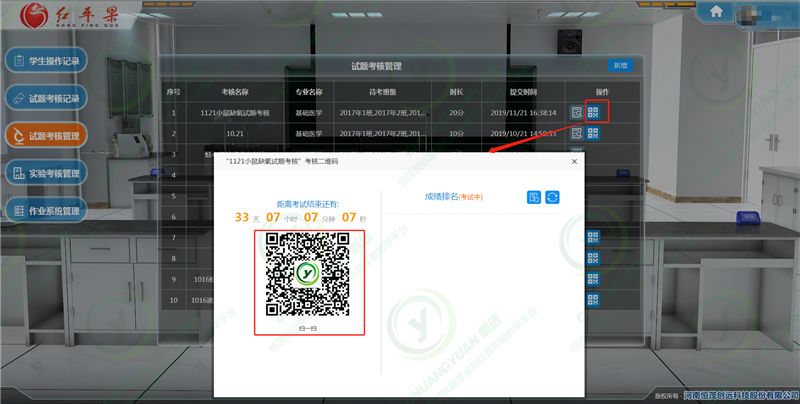Open QR code for 1121小鼠缺氧试题考核 row
This screenshot has height=404, width=800.
coord(593,113)
